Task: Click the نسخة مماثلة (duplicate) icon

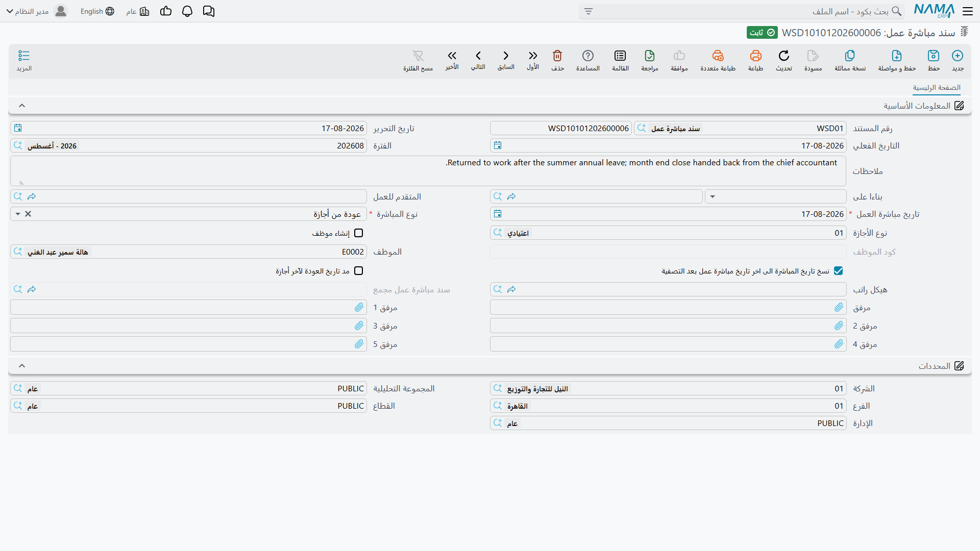Action: [850, 56]
